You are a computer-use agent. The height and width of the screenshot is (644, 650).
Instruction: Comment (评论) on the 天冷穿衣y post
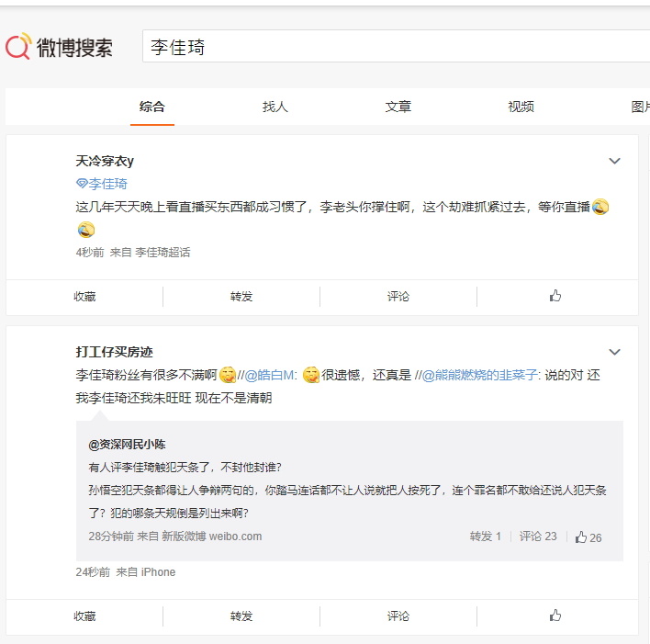coord(398,296)
